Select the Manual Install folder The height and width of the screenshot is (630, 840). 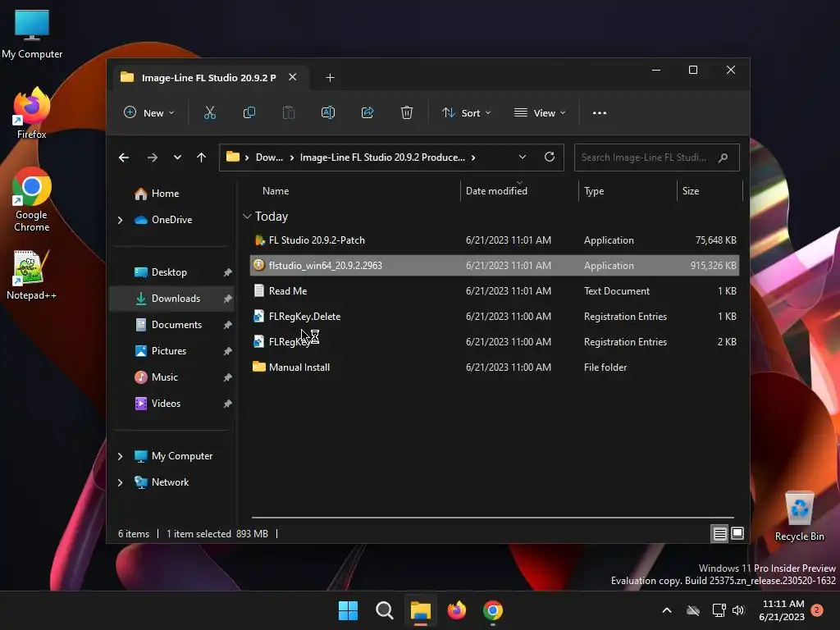pos(495,367)
